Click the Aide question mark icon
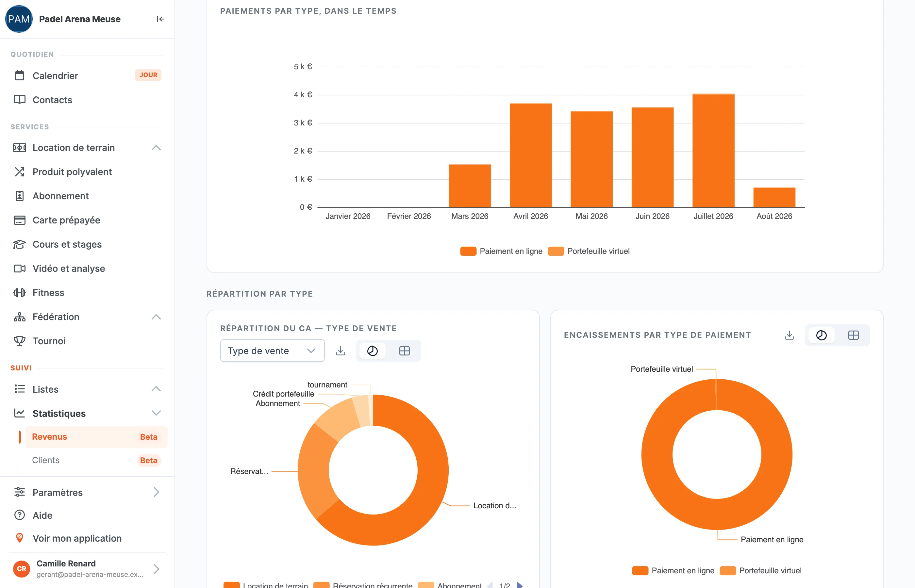Screen dimensions: 915x588 [20, 515]
